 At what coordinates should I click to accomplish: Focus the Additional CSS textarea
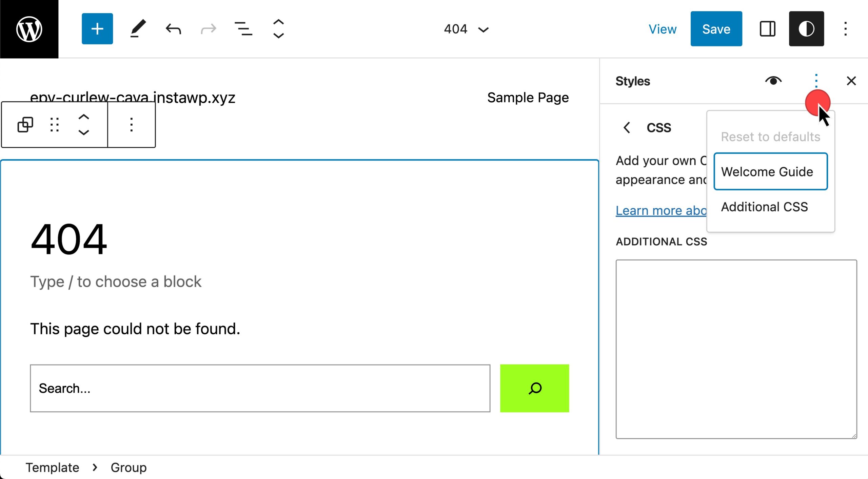(736, 349)
